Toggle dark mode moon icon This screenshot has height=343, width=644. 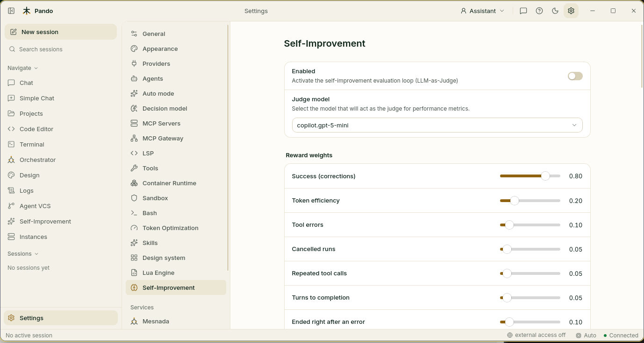(555, 11)
